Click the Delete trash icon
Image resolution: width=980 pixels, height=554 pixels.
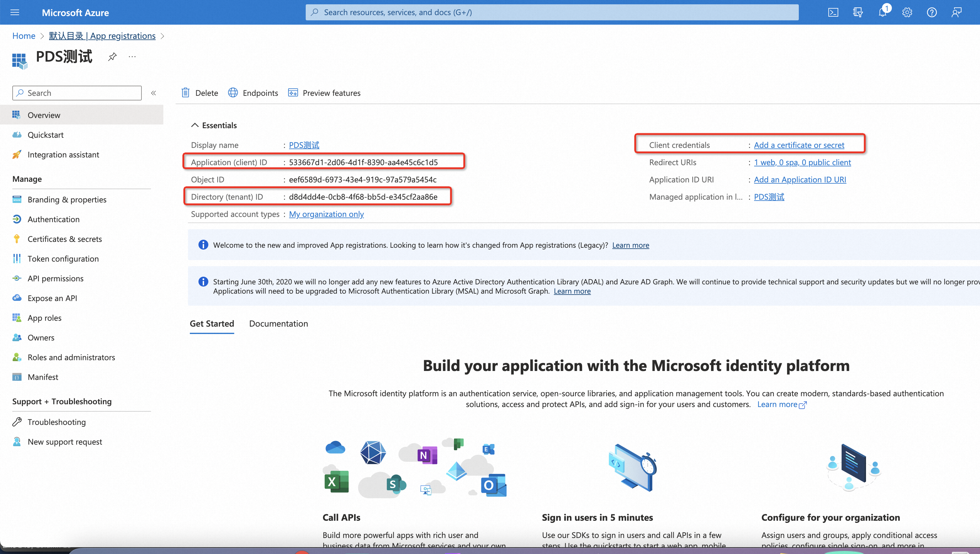pos(186,92)
